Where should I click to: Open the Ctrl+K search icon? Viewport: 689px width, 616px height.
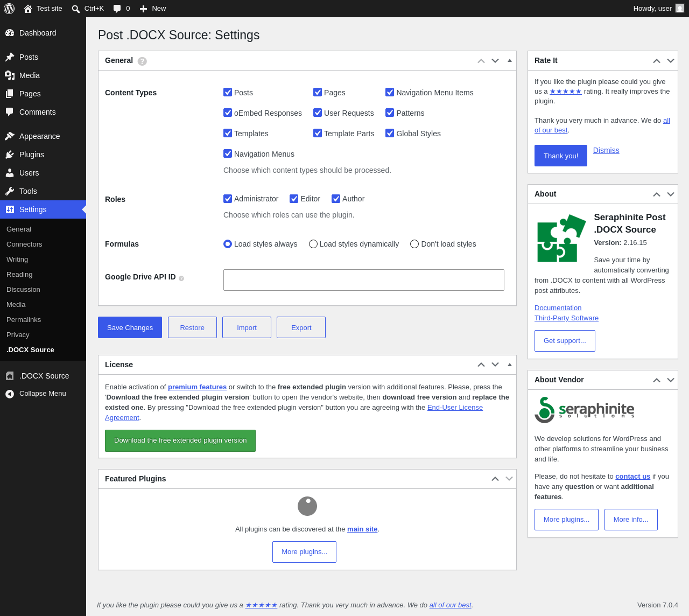[76, 9]
